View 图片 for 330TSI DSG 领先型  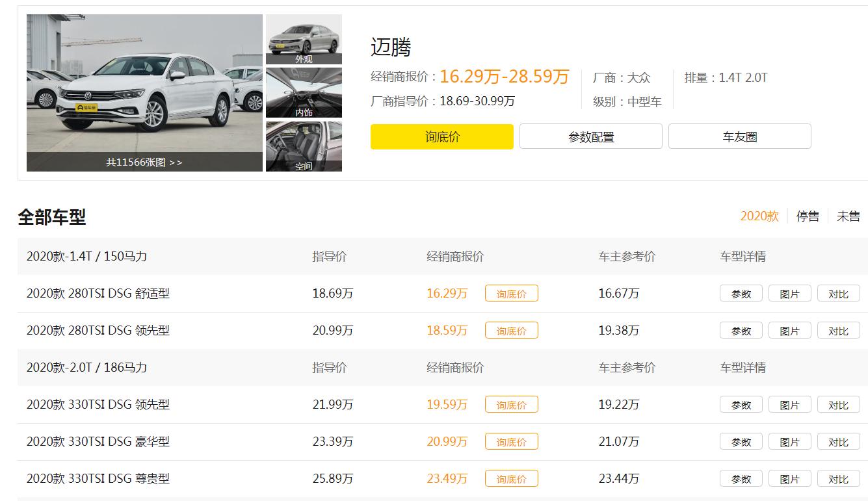(x=789, y=405)
